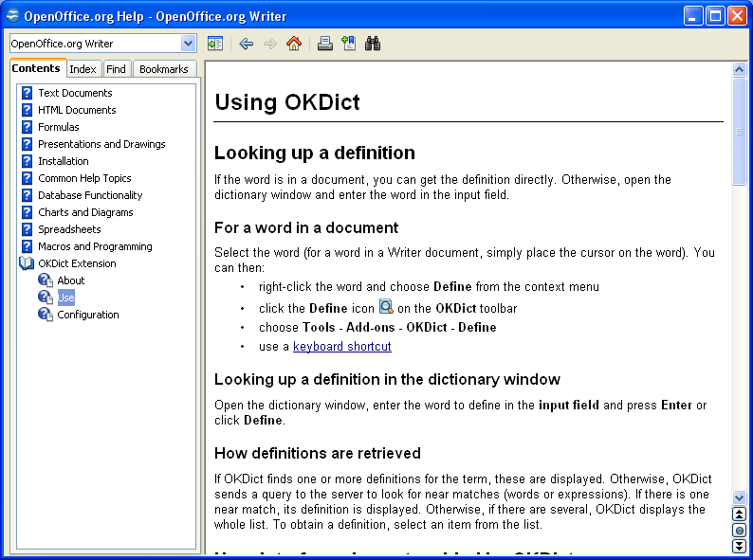Image resolution: width=753 pixels, height=560 pixels.
Task: Minimize the OpenOffice.org Help window
Action: [693, 16]
